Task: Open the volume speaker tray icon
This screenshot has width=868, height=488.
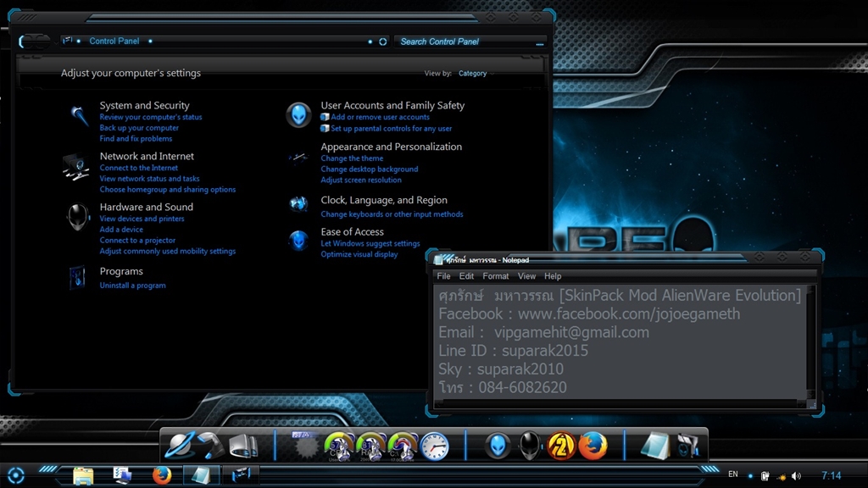Action: pyautogui.click(x=796, y=476)
